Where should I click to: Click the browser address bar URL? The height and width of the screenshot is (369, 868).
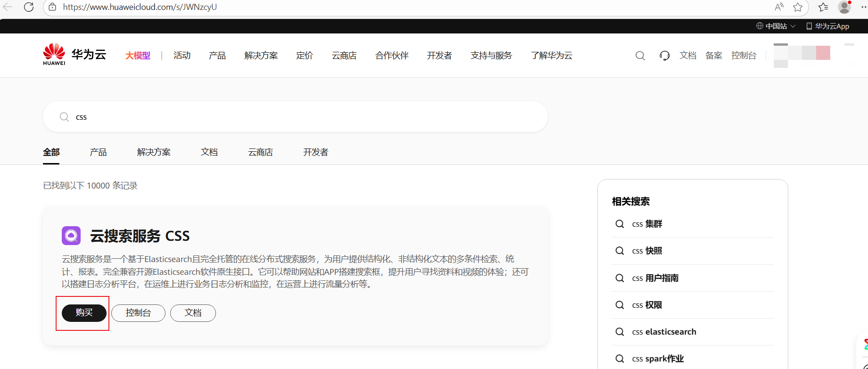pos(140,7)
